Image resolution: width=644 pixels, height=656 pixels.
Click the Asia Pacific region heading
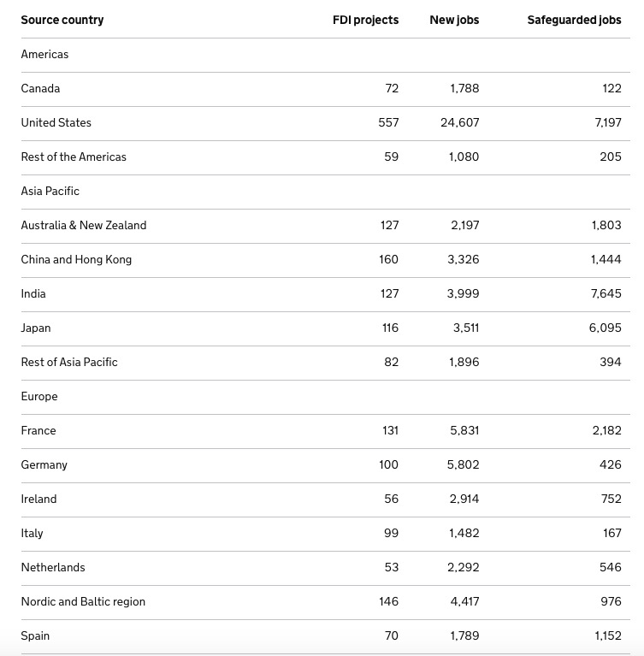click(x=50, y=192)
